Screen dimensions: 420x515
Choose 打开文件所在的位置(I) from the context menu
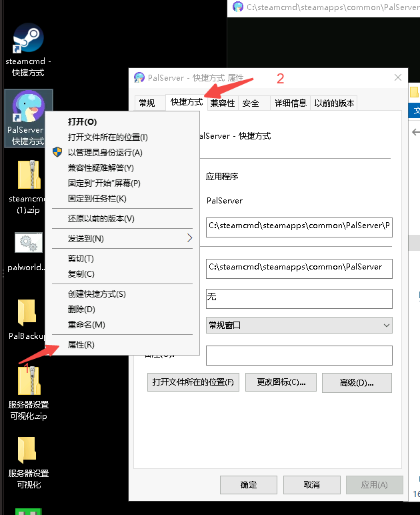tap(122, 137)
